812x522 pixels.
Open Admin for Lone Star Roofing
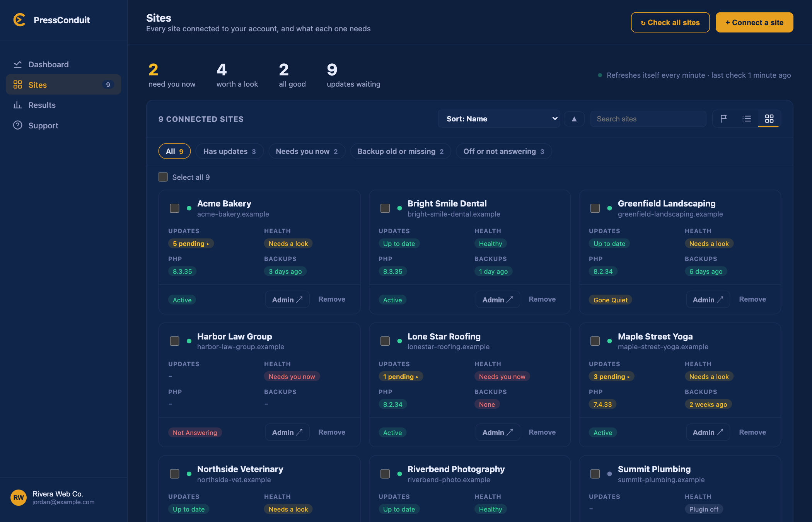point(498,432)
